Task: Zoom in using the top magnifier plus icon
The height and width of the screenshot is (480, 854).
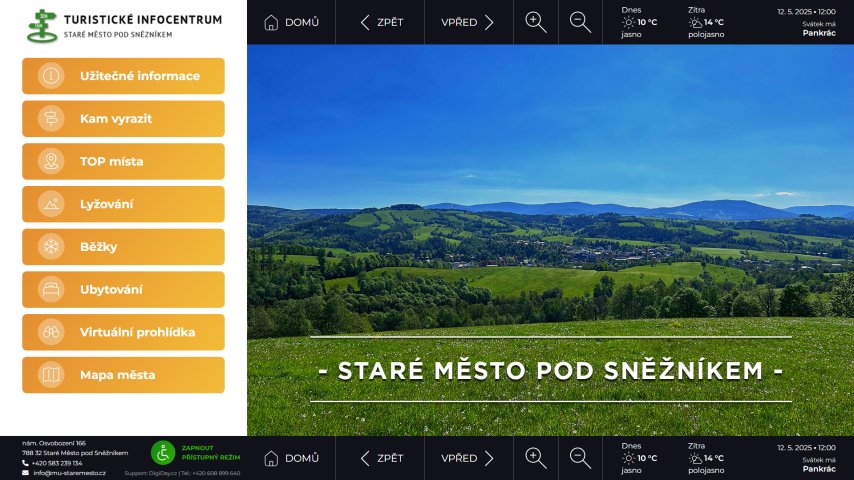Action: point(536,22)
